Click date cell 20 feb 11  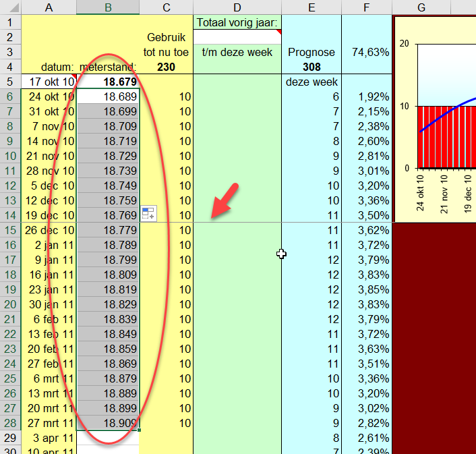(49, 349)
